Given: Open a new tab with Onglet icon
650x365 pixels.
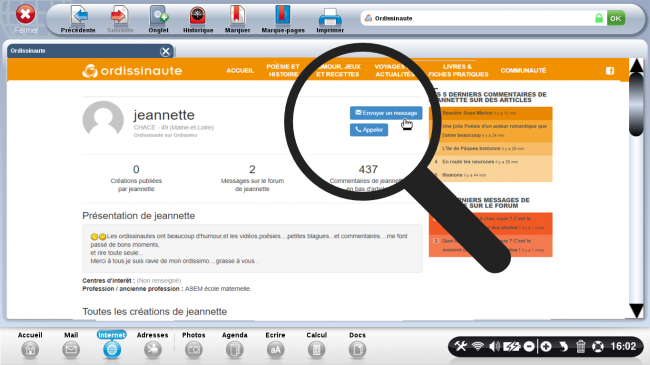Looking at the screenshot, I should point(159,16).
